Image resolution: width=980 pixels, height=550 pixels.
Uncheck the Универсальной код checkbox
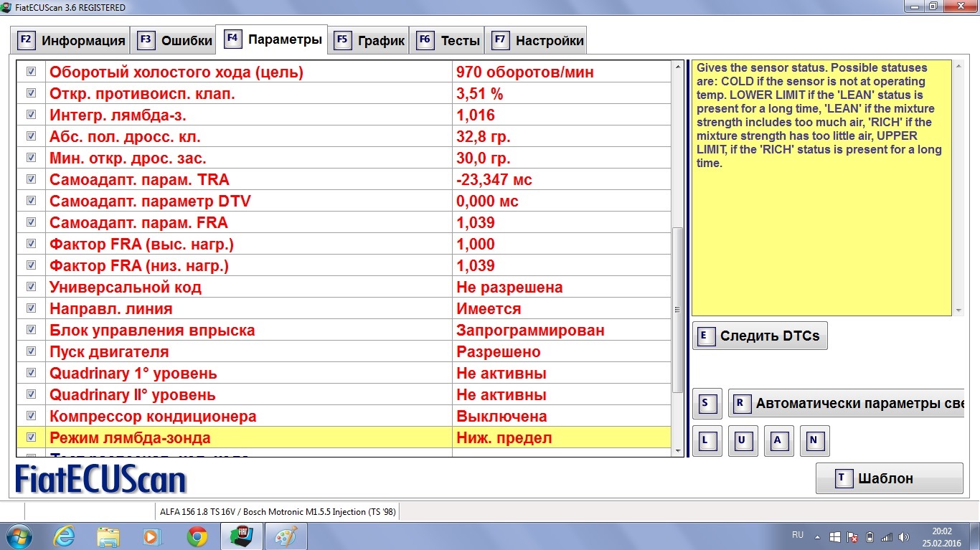(31, 287)
